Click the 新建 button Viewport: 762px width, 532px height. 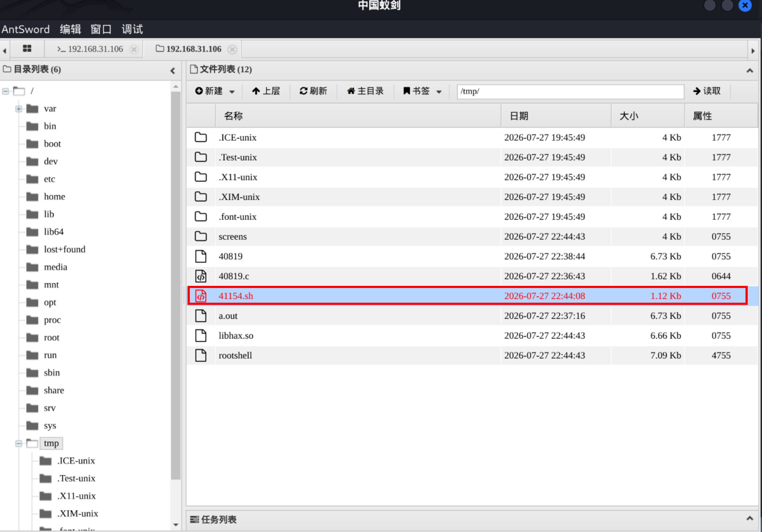click(209, 91)
